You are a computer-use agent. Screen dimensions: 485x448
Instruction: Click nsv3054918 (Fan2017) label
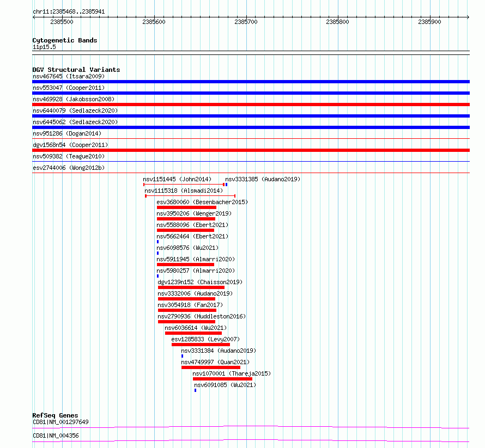[x=190, y=305]
